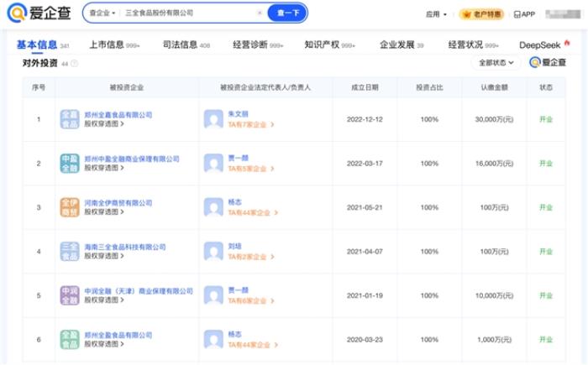Image resolution: width=588 pixels, height=365 pixels.
Task: Click the 2021-05-21 date cell
Action: click(365, 207)
